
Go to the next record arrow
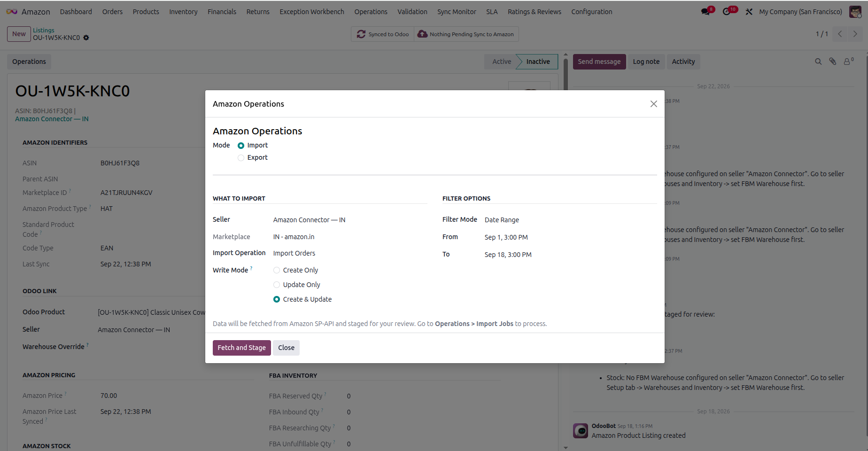[x=855, y=34]
